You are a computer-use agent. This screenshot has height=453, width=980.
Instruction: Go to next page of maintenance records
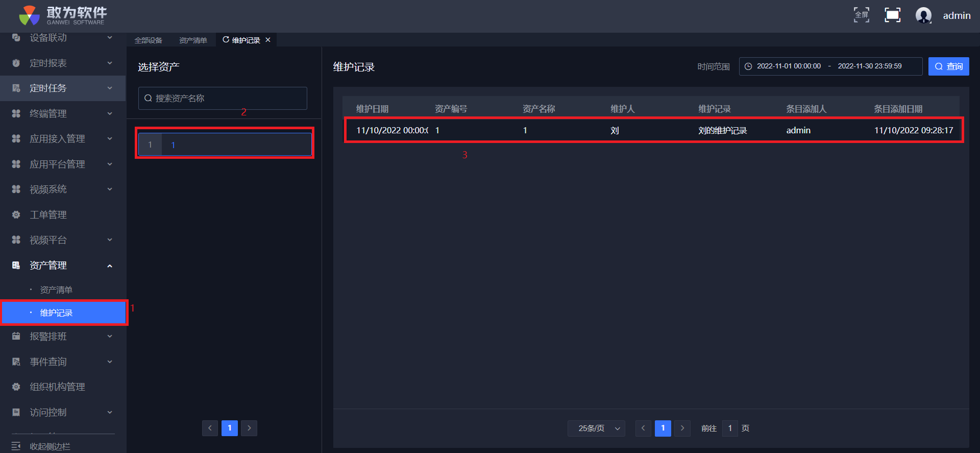[682, 428]
